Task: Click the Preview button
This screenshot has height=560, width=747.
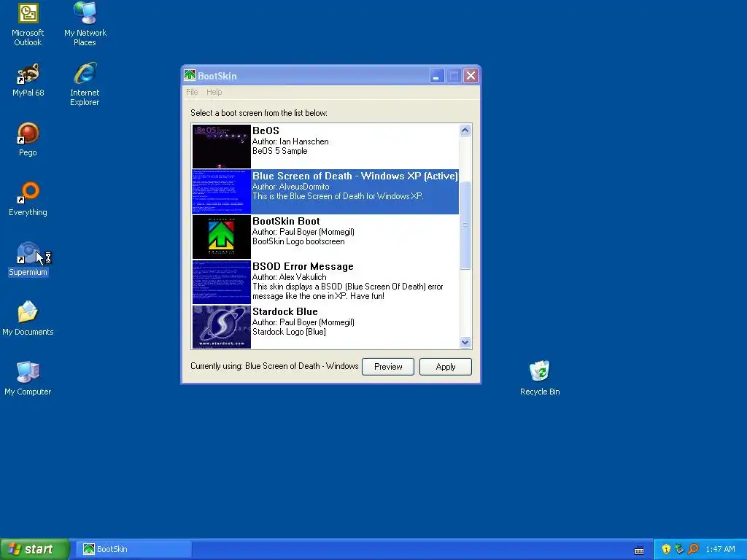Action: point(388,367)
